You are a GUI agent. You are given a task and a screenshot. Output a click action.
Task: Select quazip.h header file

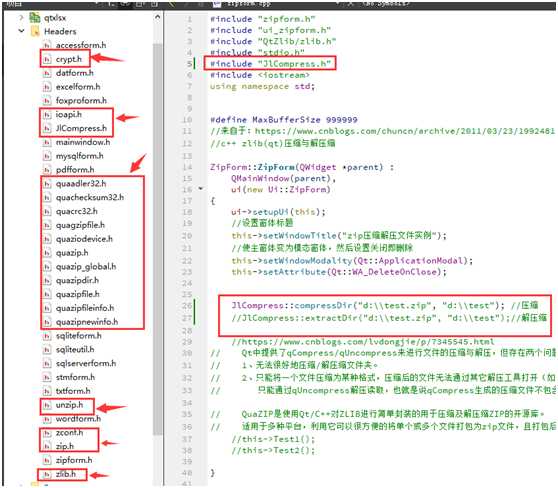click(72, 253)
